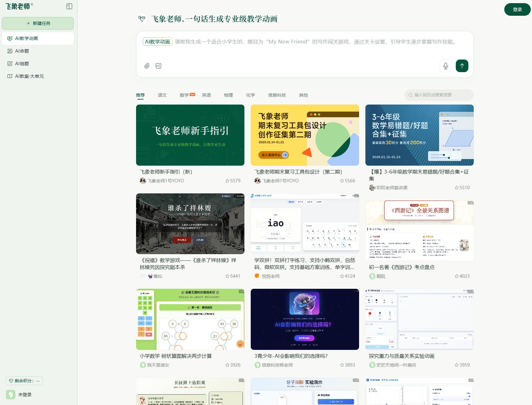Viewport: 532px width, 405px height.
Task: Switch to the 数学 tab
Action: 184,95
